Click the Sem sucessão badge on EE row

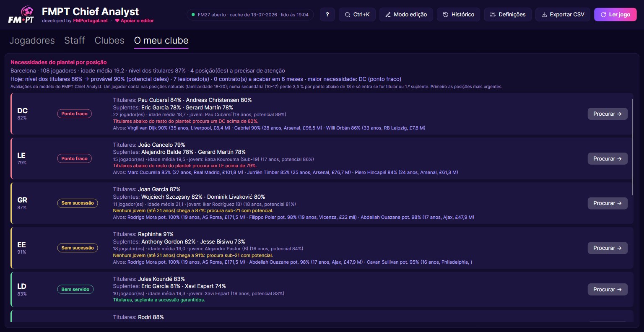coord(78,248)
